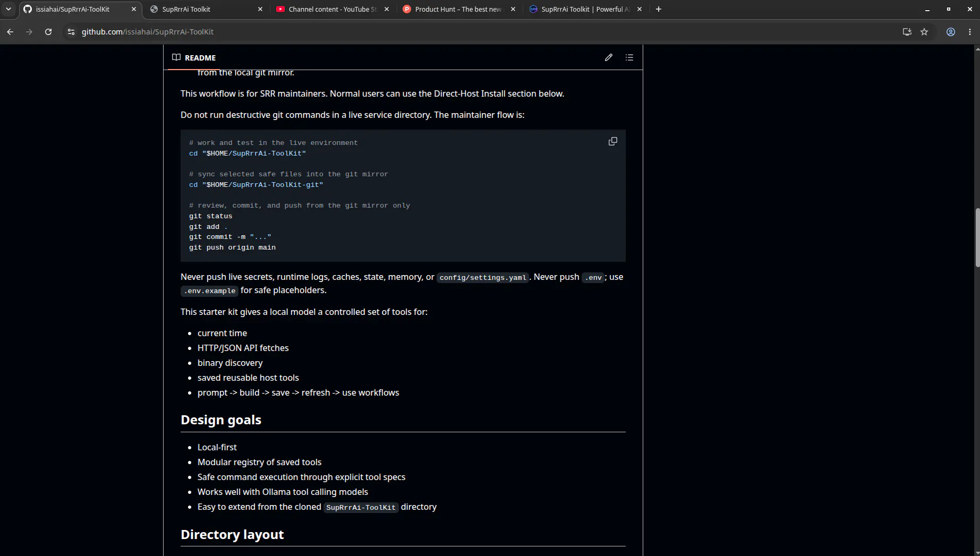The image size is (980, 556).
Task: Click the 'git add .' code line
Action: point(208,227)
